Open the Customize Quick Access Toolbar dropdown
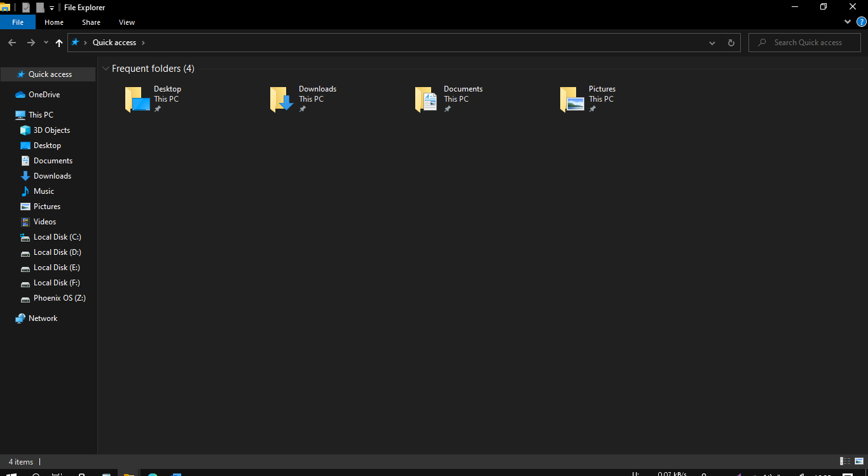Viewport: 868px width, 476px height. coord(51,7)
